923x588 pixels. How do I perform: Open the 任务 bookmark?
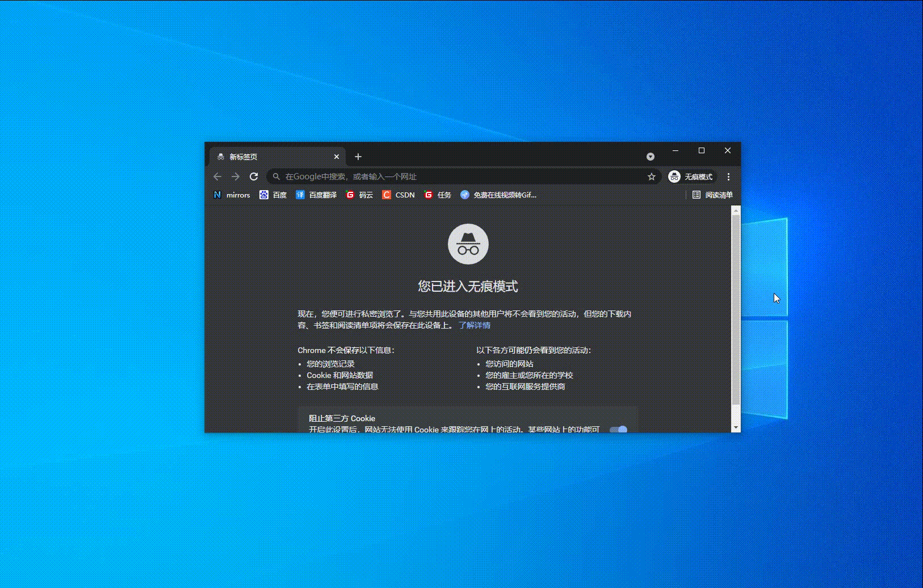438,195
